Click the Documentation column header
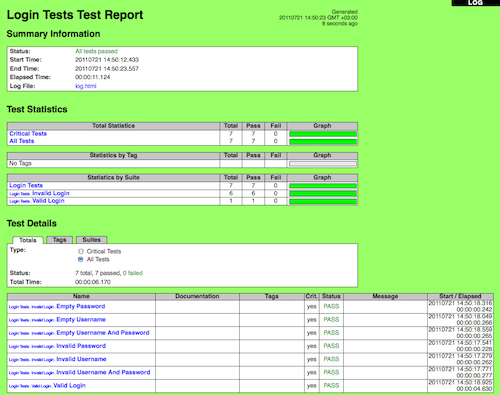Viewport: 500px width, 395px height. pos(197,296)
